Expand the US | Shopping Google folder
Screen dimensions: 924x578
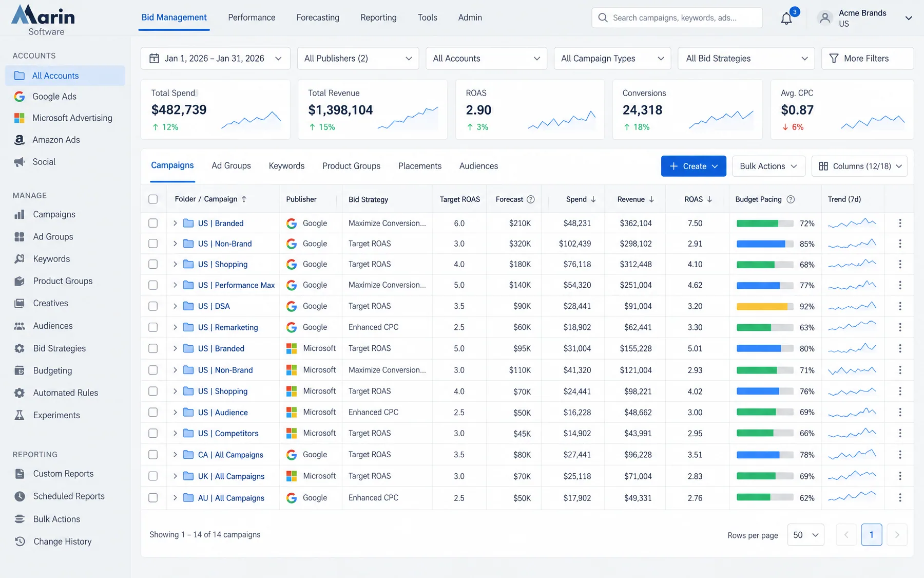[x=175, y=264]
